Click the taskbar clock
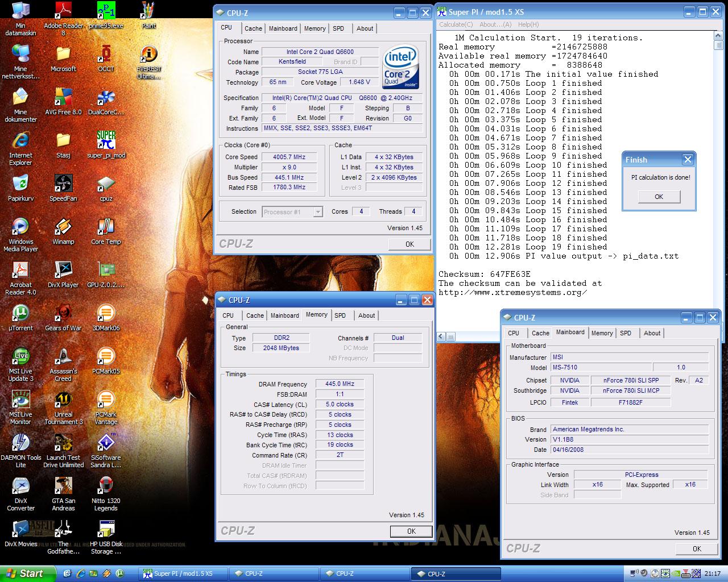 (712, 573)
